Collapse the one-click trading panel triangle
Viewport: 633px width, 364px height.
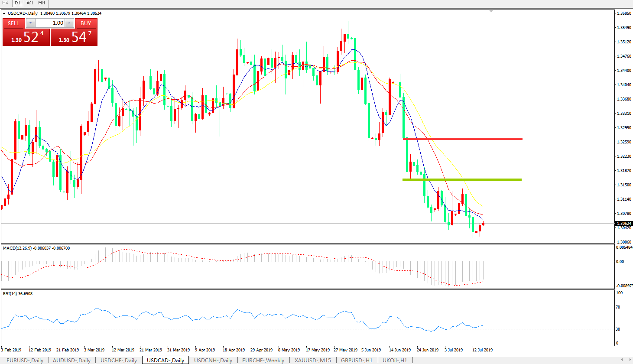[4, 13]
